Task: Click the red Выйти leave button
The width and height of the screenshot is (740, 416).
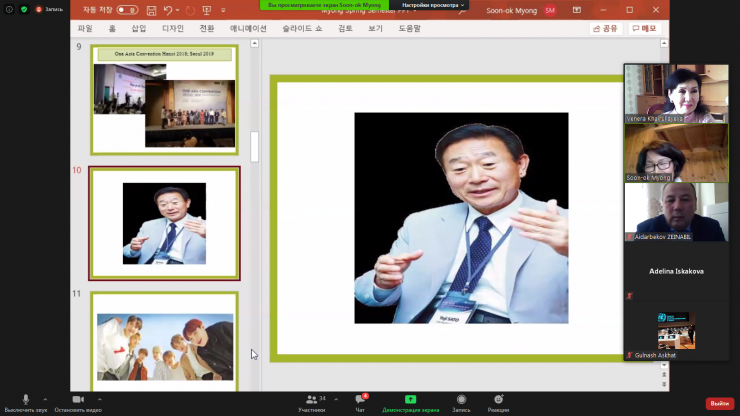Action: pos(718,403)
